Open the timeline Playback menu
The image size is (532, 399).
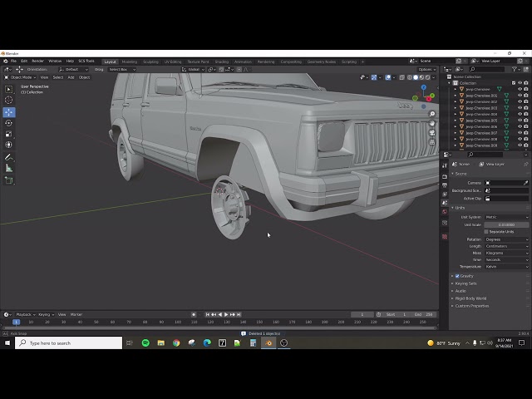click(x=26, y=314)
